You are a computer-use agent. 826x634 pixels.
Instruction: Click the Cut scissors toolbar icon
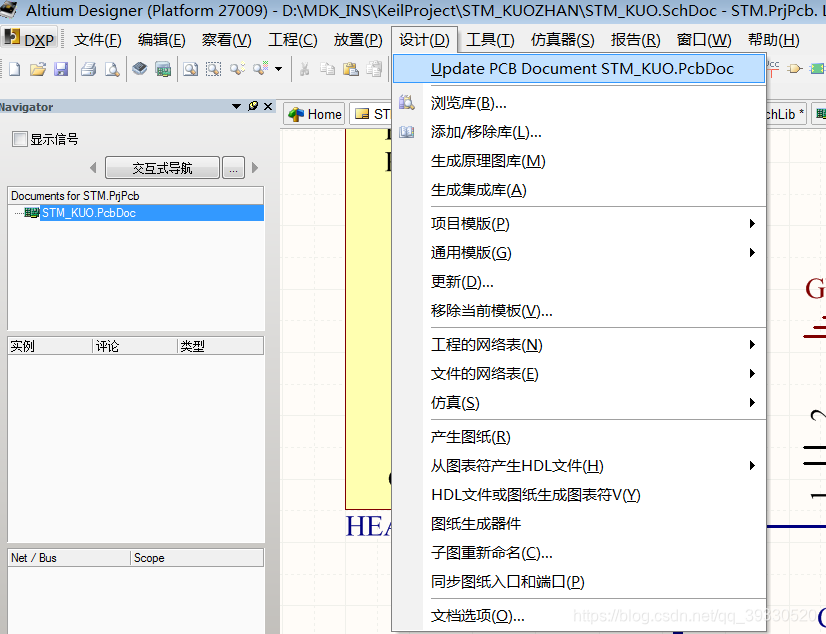coord(303,69)
